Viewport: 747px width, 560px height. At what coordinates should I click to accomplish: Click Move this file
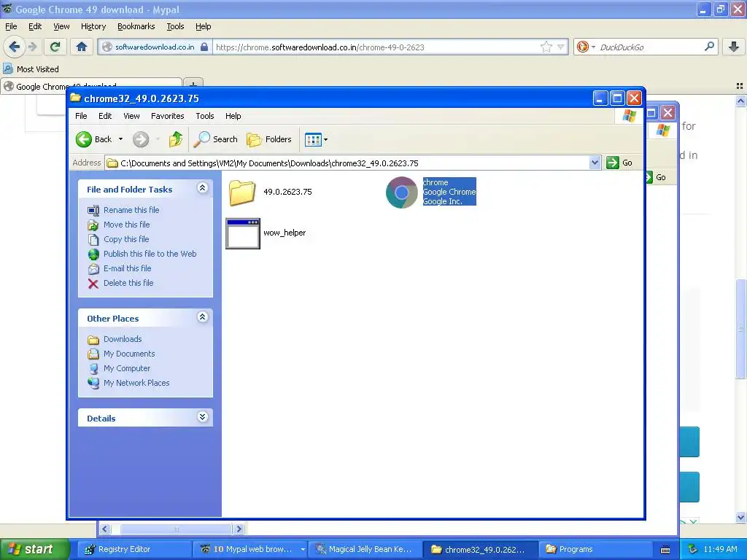click(127, 225)
